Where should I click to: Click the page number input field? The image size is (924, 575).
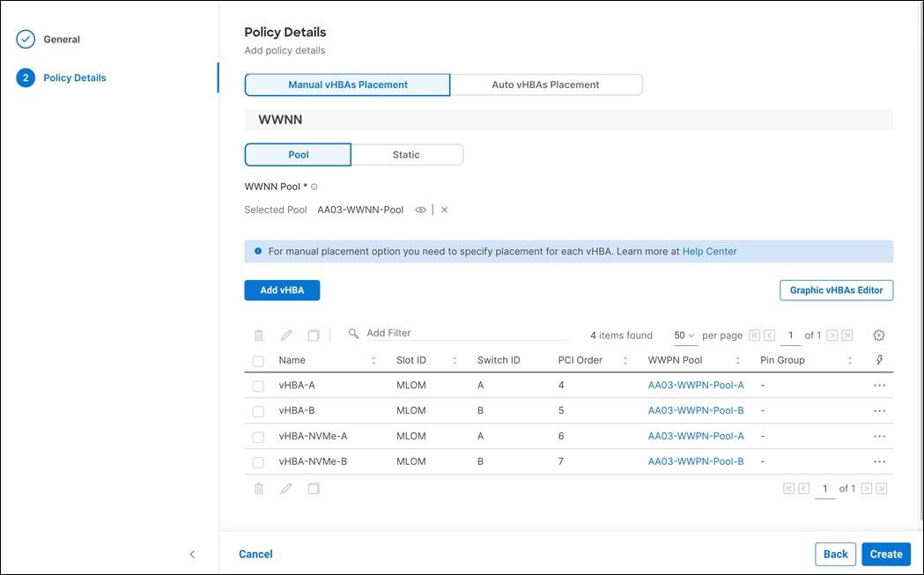click(x=790, y=335)
